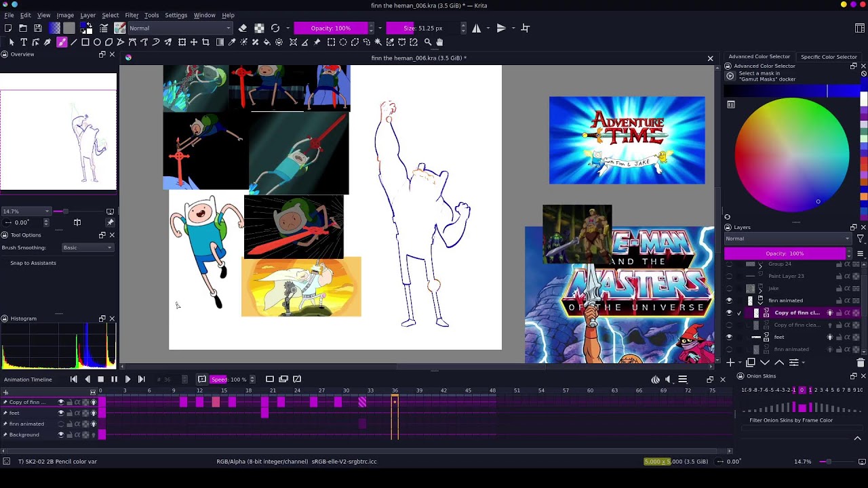Show the 'jake' layer
The image size is (868, 488).
click(729, 288)
